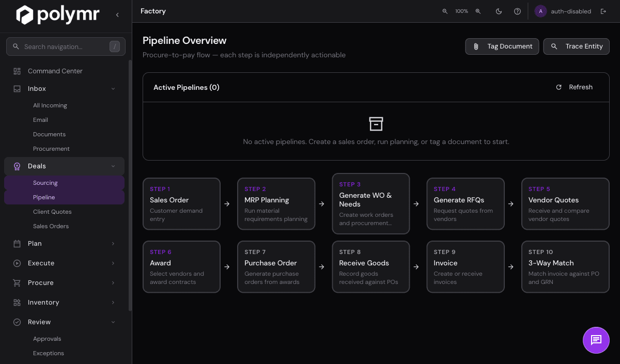The width and height of the screenshot is (620, 364).
Task: Open the chat bubble button
Action: (596, 340)
